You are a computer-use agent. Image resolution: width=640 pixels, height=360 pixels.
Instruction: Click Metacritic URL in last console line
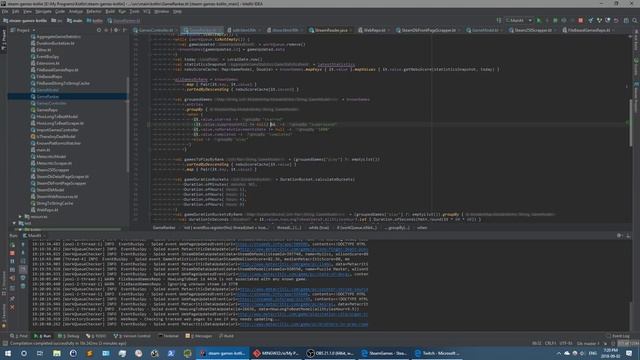[x=304, y=324]
